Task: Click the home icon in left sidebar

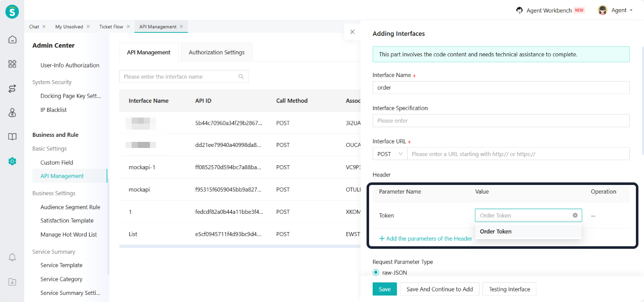Action: (x=12, y=40)
